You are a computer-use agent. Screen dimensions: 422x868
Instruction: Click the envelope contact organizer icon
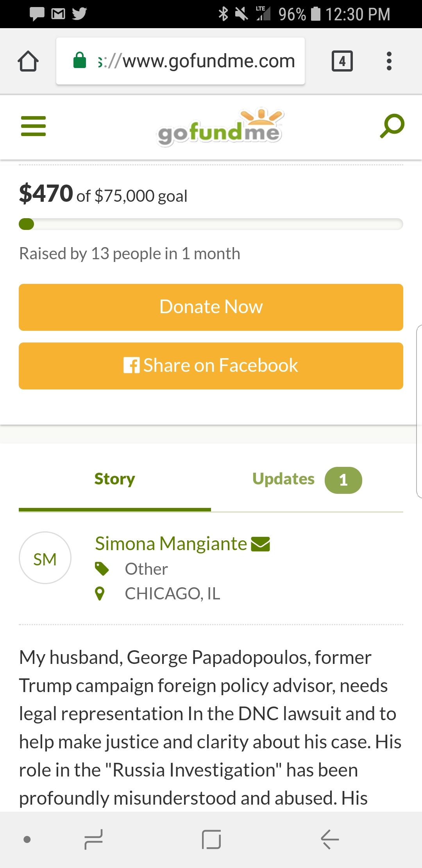pos(260,544)
